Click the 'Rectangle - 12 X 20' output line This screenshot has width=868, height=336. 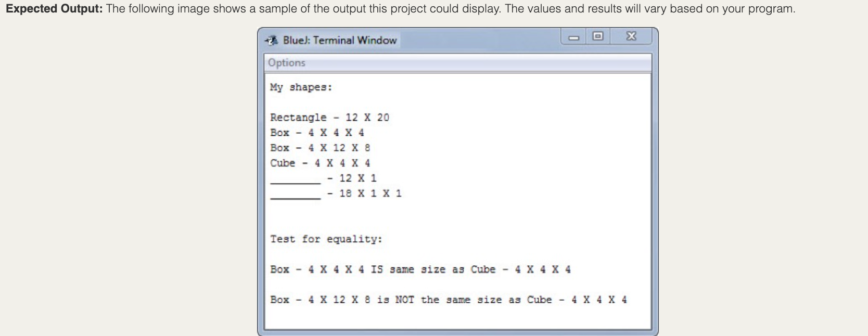[329, 118]
